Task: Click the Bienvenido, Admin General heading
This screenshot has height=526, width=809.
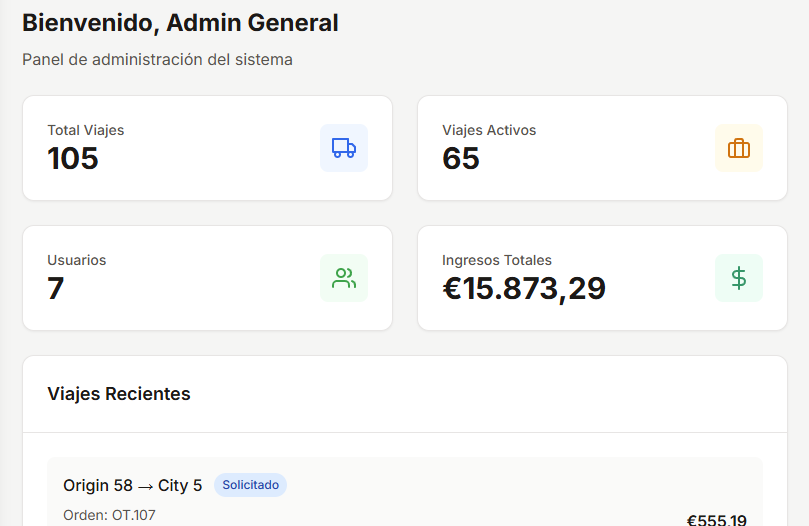Action: (x=180, y=23)
